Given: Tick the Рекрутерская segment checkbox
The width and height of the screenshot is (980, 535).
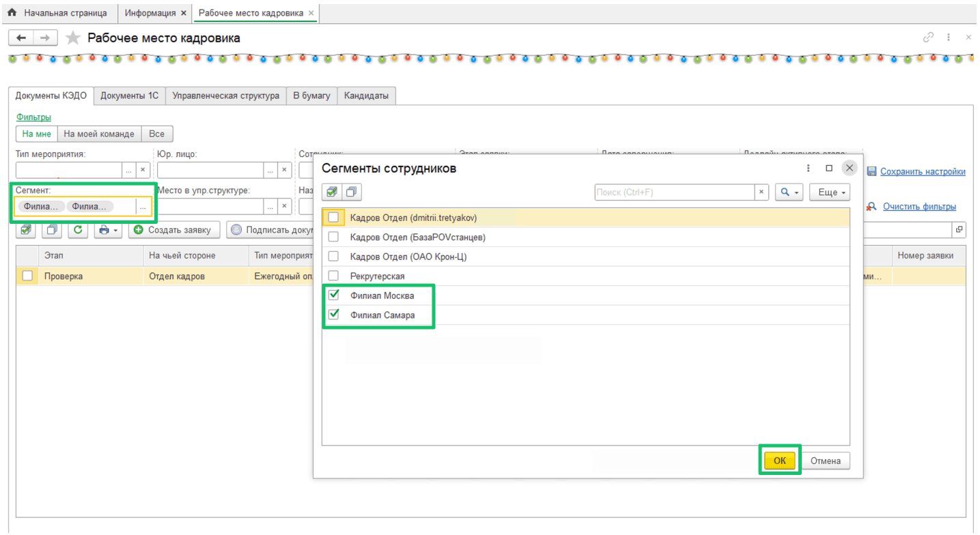Looking at the screenshot, I should [334, 276].
